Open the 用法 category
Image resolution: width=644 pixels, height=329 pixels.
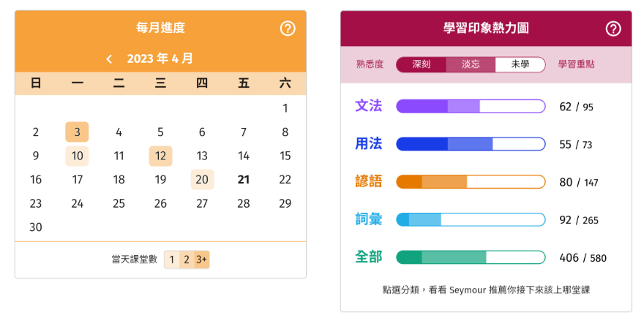[x=368, y=144]
